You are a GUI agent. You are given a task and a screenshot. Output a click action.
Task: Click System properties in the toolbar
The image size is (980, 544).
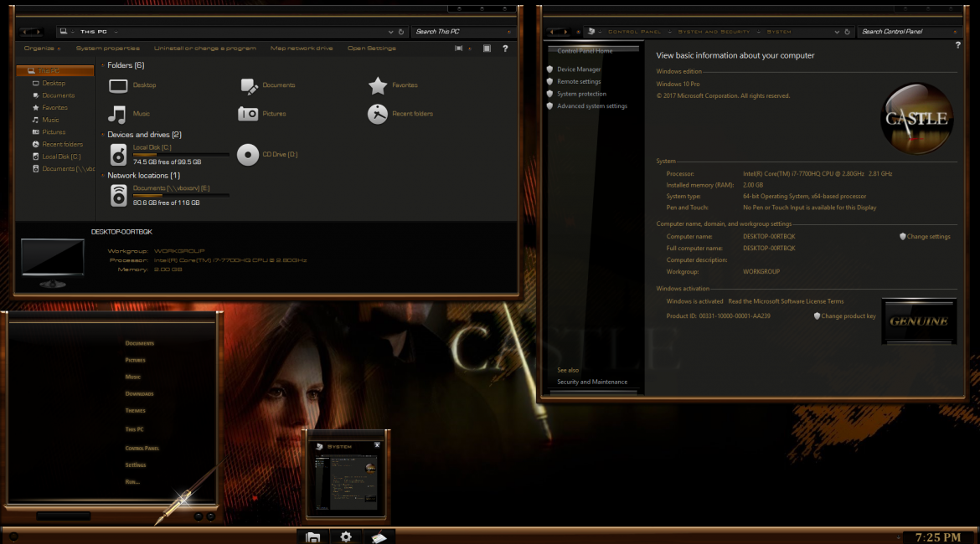(x=107, y=48)
